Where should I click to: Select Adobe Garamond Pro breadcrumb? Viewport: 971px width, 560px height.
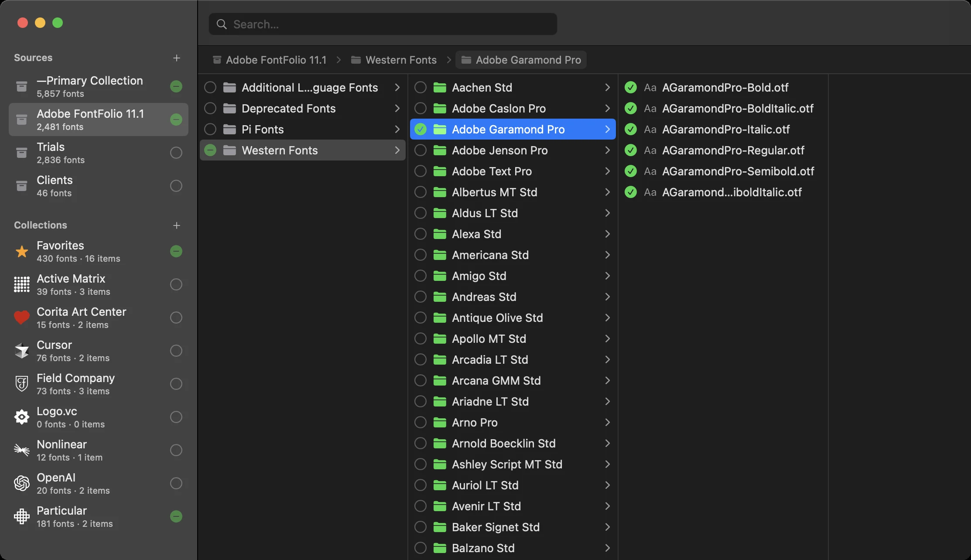click(521, 60)
